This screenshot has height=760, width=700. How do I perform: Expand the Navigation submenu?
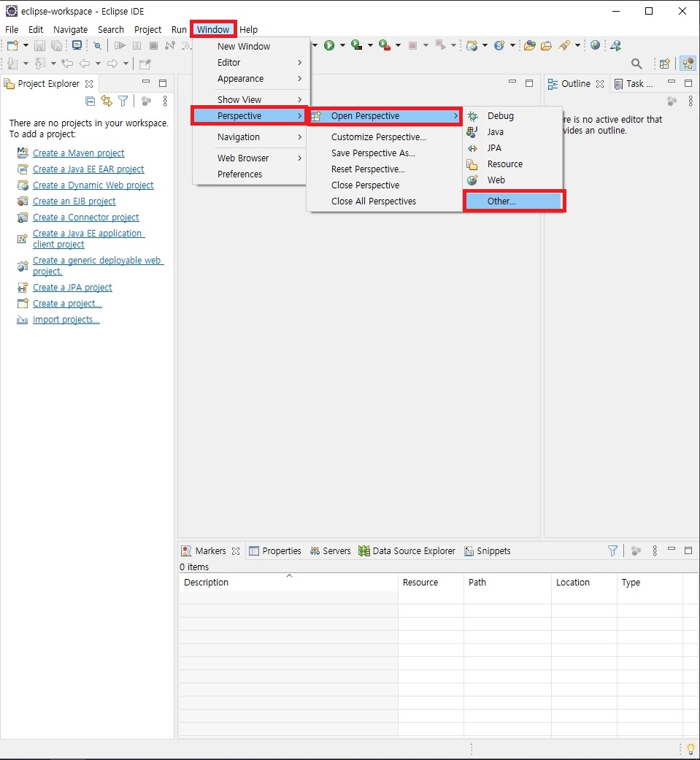[249, 137]
